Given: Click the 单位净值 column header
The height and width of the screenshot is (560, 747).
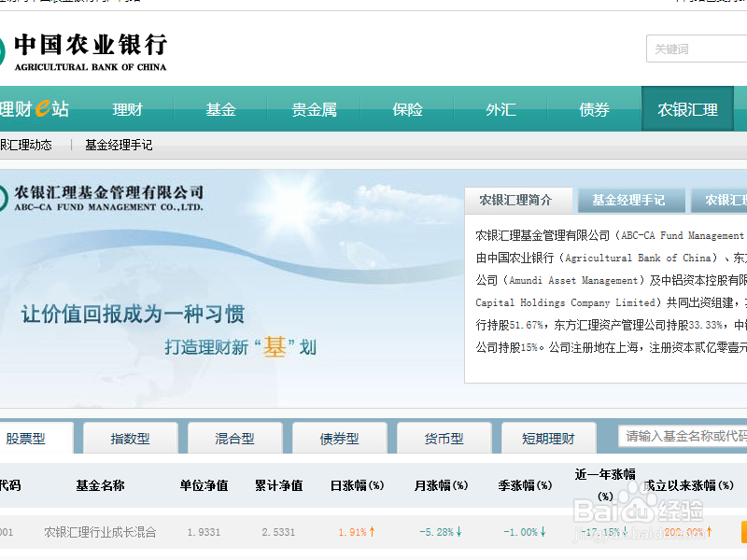Looking at the screenshot, I should click(204, 485).
